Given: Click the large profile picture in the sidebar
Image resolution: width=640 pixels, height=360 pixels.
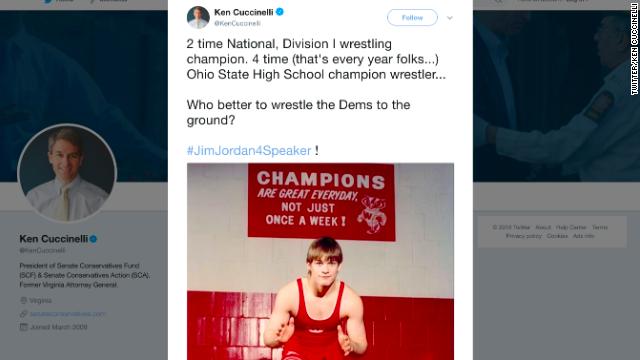Looking at the screenshot, I should (67, 173).
